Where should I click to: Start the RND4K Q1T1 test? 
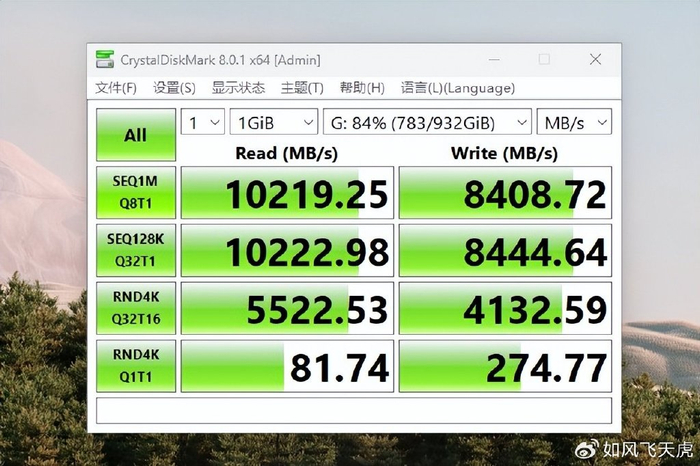(x=136, y=366)
